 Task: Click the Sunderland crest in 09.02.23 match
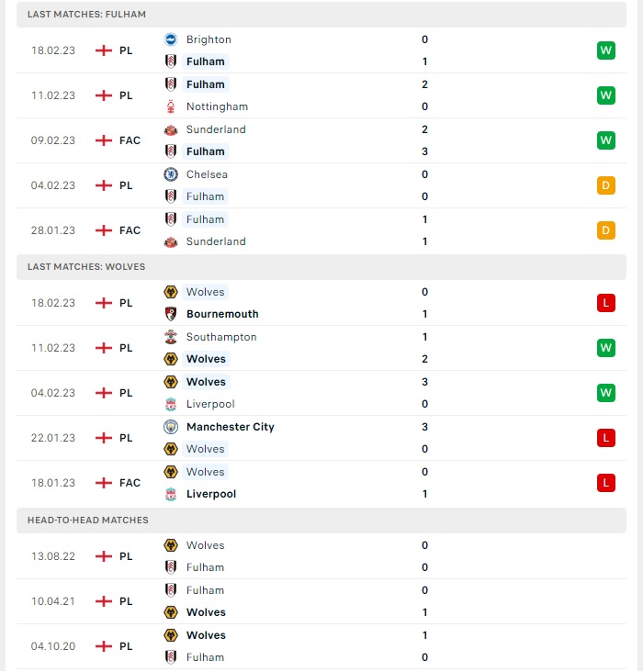(171, 129)
